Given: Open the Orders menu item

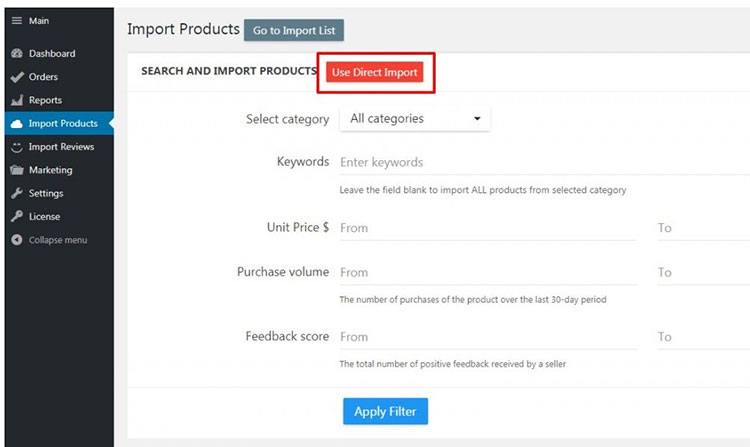Looking at the screenshot, I should (x=43, y=77).
